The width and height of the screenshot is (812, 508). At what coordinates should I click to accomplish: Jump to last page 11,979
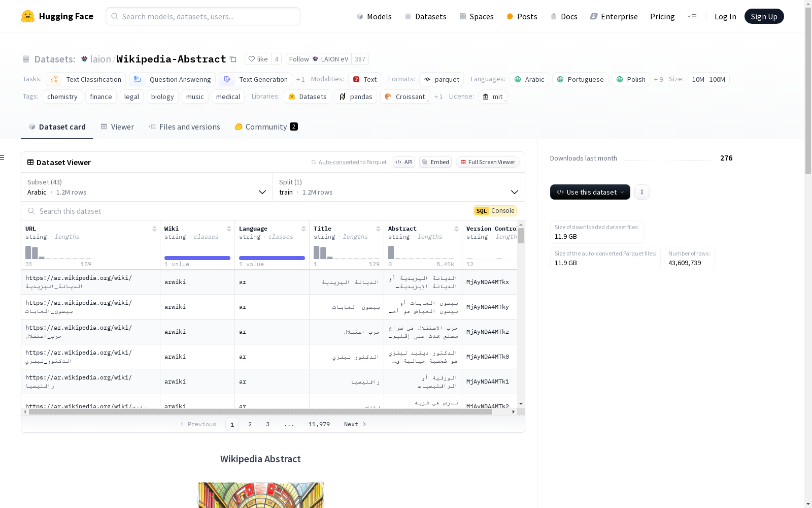tap(319, 424)
